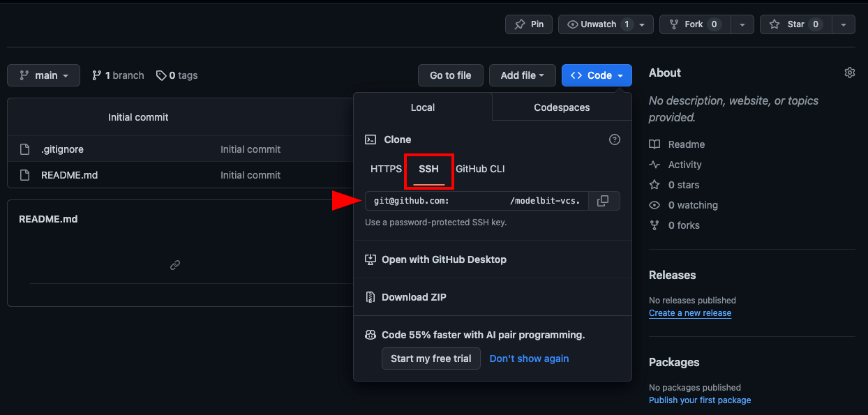868x415 pixels.
Task: Click the README.md permalink chain icon
Action: 175,265
